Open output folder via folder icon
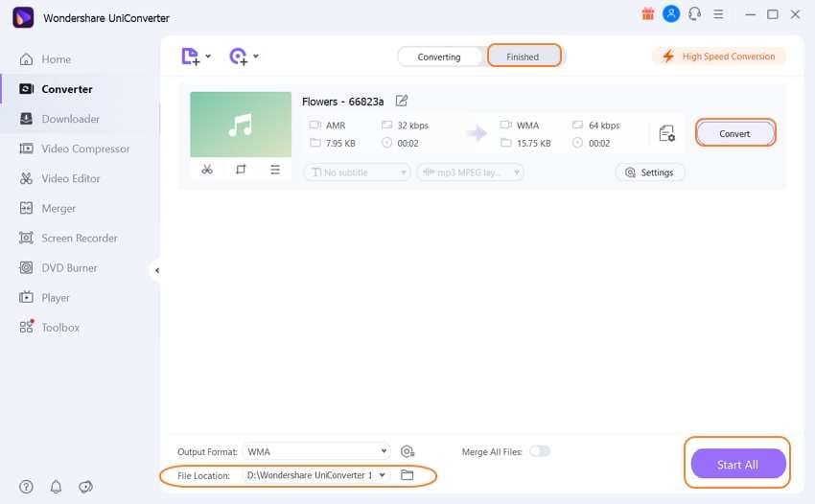Image resolution: width=815 pixels, height=504 pixels. point(407,475)
